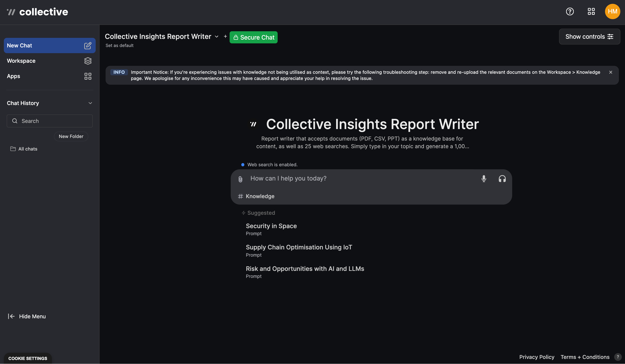The width and height of the screenshot is (625, 364).
Task: Click the search magnifier icon in Chat History
Action: pyautogui.click(x=15, y=121)
